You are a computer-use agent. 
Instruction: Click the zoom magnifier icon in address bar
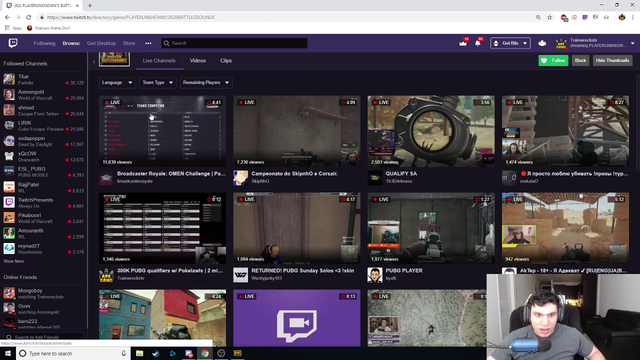(x=538, y=17)
